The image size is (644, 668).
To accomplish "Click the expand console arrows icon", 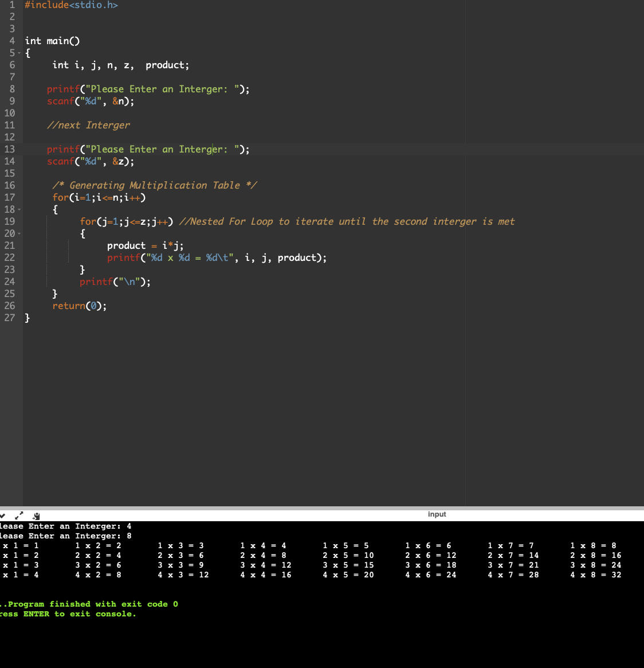I will (x=19, y=515).
